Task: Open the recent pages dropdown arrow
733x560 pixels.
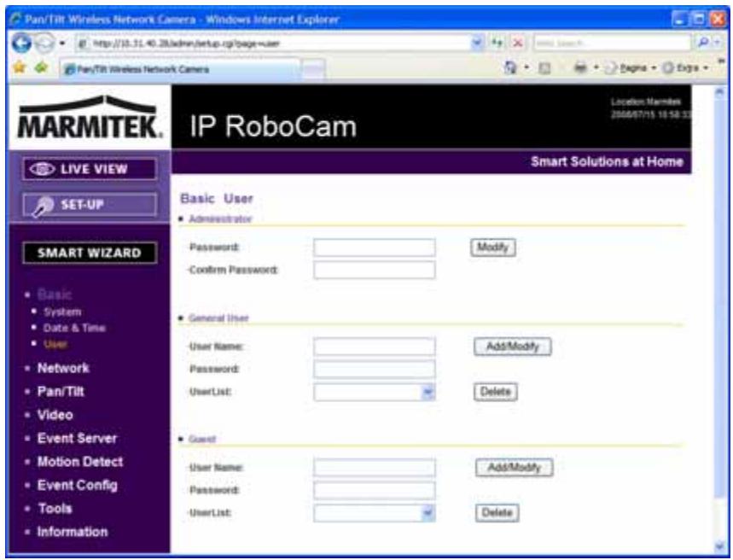Action: point(62,44)
